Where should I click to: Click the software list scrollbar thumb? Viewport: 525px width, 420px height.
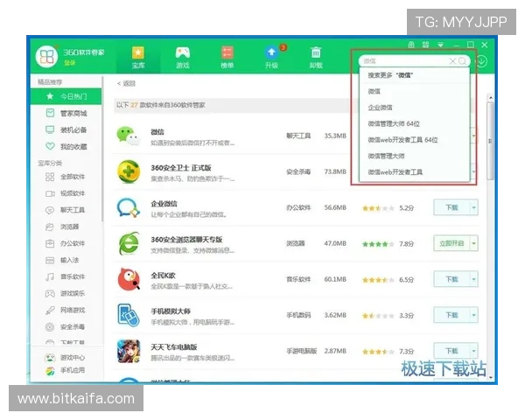pyautogui.click(x=491, y=141)
